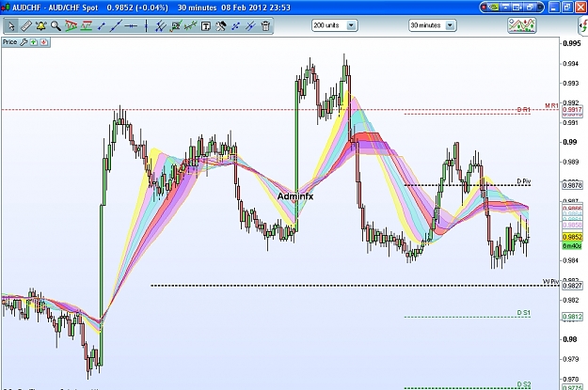588x390 pixels.
Task: Click the D S1 label on chart
Action: pyautogui.click(x=523, y=313)
